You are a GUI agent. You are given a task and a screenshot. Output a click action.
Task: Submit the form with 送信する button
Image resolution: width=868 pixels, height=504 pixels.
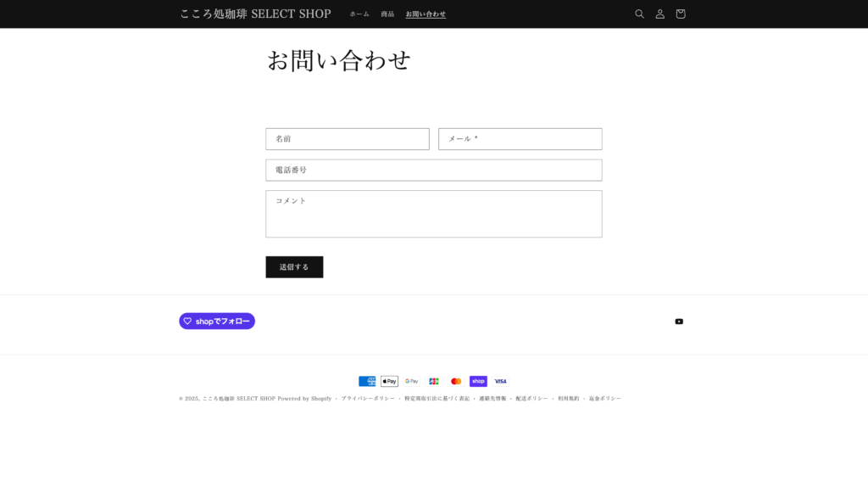click(294, 266)
